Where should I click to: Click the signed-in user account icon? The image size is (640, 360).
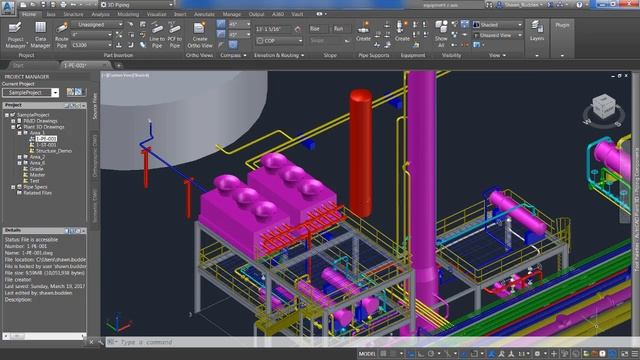(x=499, y=5)
